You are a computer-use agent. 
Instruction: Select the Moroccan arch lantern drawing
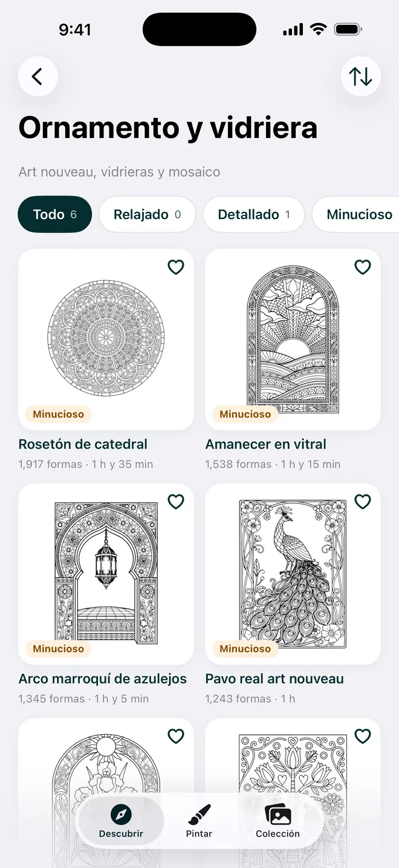pyautogui.click(x=106, y=574)
